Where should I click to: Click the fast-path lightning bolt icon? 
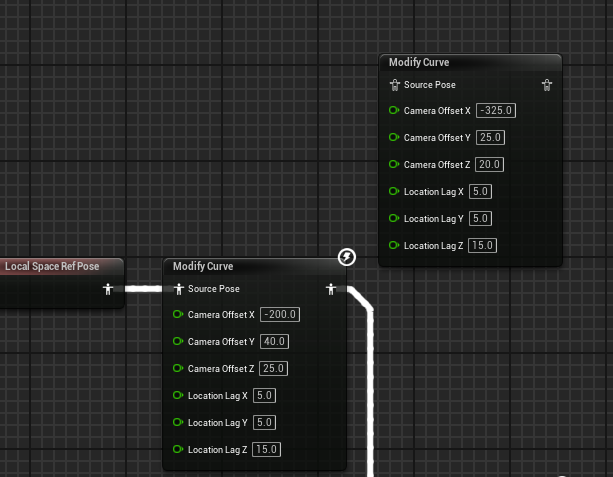pyautogui.click(x=347, y=257)
